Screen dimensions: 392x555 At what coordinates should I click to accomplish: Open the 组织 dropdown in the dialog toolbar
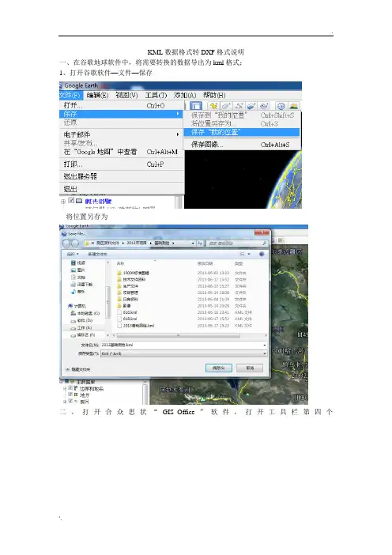73,254
